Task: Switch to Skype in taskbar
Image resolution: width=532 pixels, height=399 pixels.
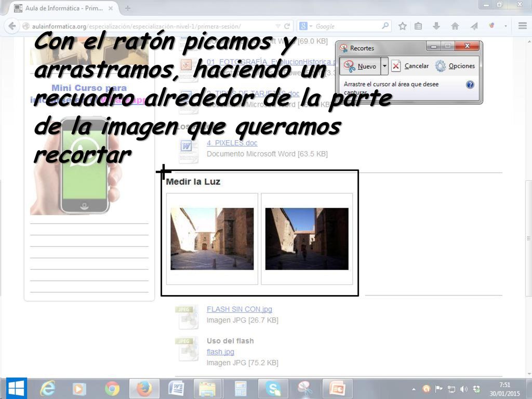Action: [273, 389]
